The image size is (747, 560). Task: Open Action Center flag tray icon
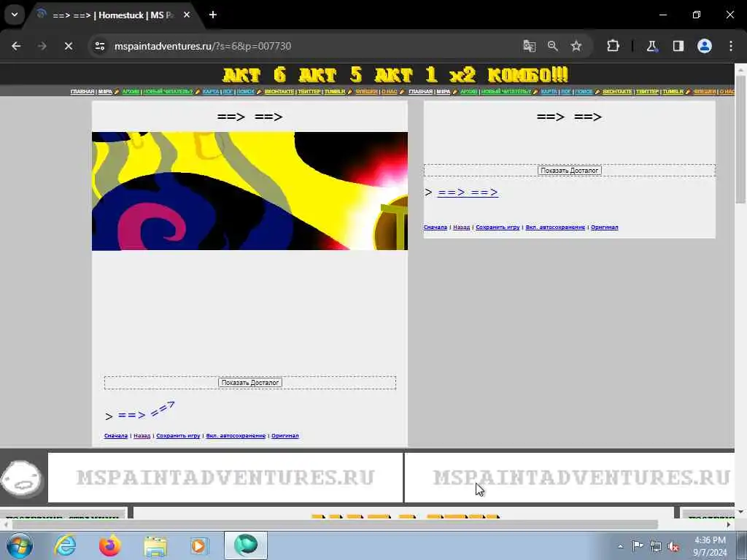[638, 545]
